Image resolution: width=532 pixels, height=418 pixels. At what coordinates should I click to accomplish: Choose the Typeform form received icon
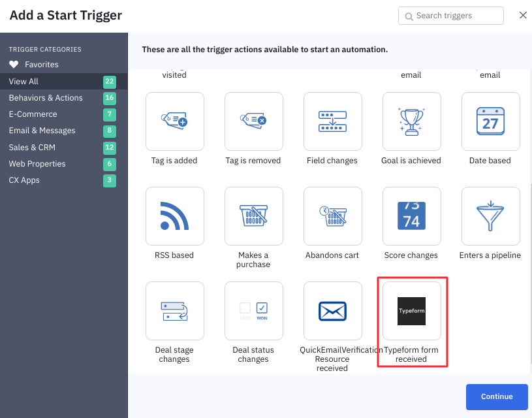[x=412, y=311]
